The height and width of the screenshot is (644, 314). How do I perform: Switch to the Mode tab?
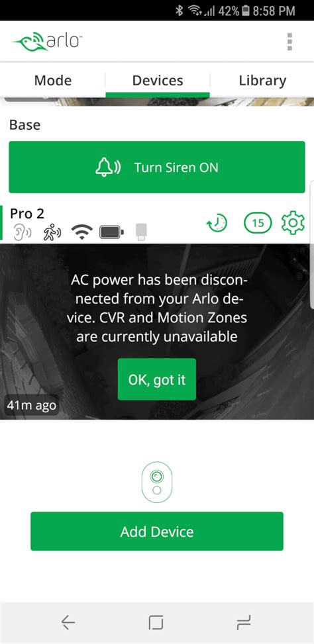click(x=52, y=80)
